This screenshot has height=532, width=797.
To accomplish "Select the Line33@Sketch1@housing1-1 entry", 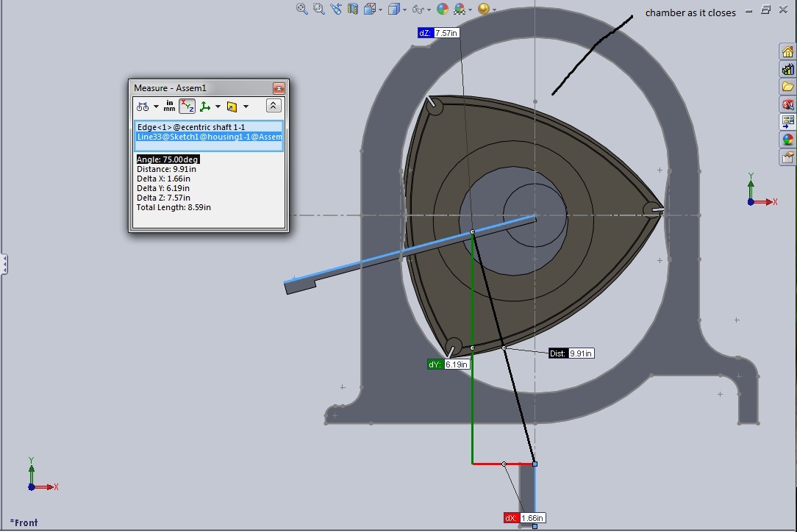I will click(x=209, y=137).
